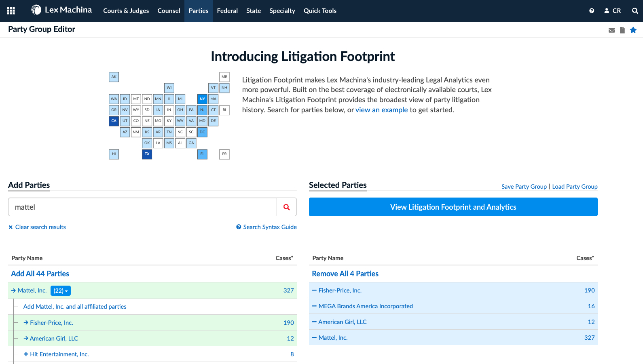Click case count 16 for MEGA Brands America
The image size is (643, 364).
pos(591,306)
